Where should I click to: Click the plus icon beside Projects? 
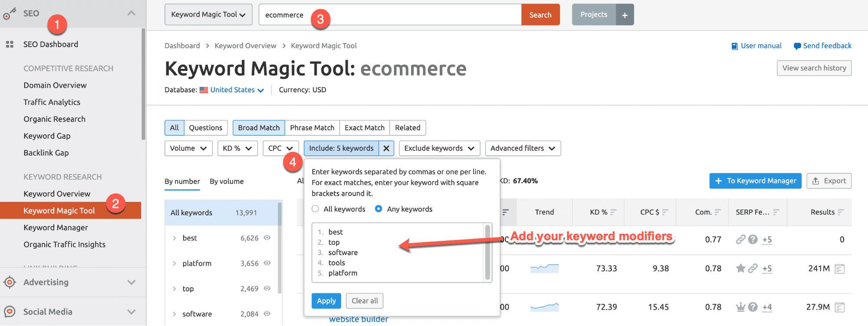point(624,15)
